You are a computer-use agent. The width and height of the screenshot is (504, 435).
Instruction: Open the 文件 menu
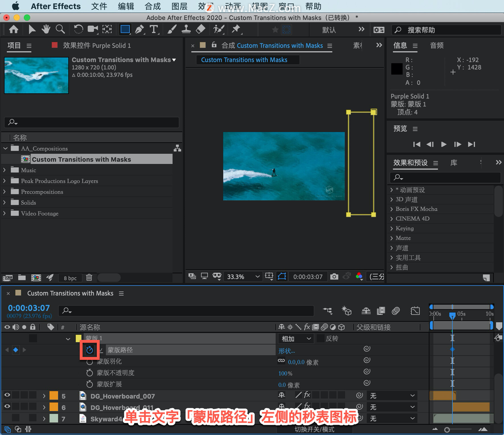point(99,6)
